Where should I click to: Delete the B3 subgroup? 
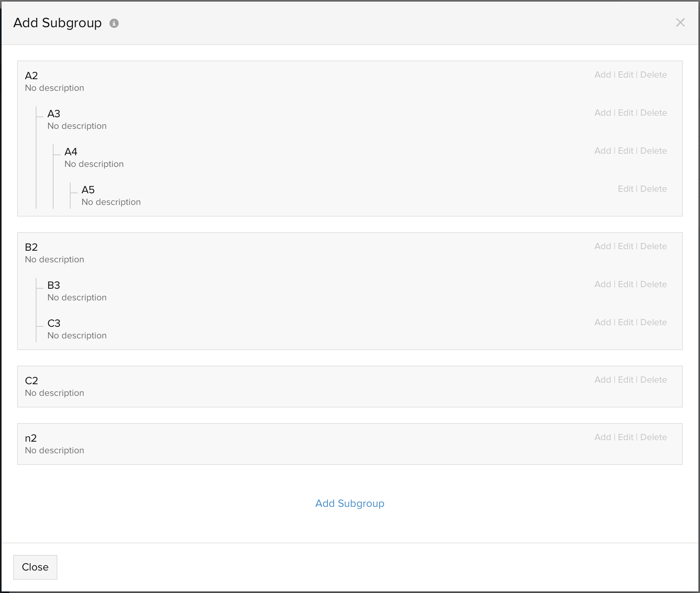click(653, 284)
